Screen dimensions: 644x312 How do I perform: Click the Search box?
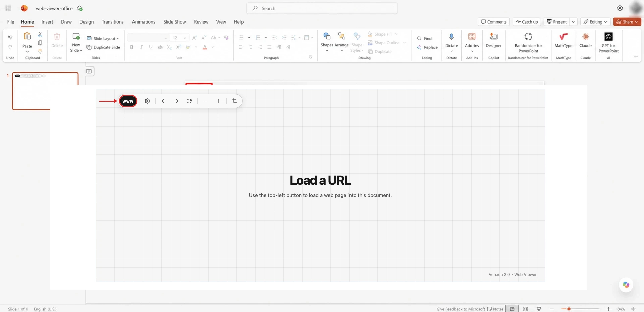pyautogui.click(x=322, y=8)
